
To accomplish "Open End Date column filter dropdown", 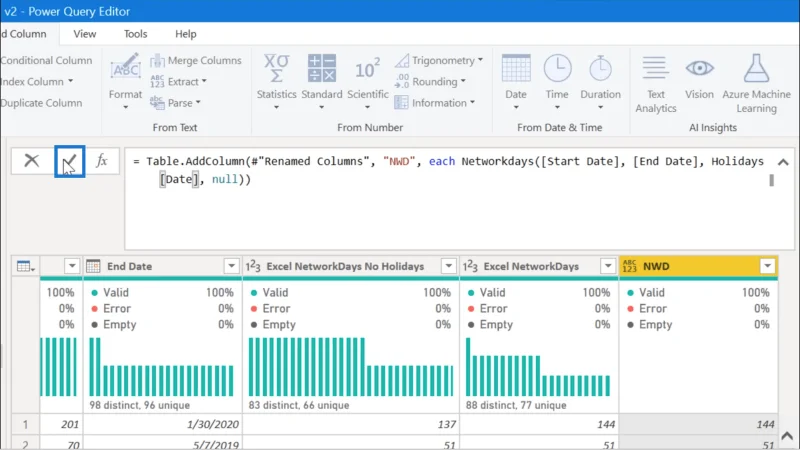I will pos(231,266).
